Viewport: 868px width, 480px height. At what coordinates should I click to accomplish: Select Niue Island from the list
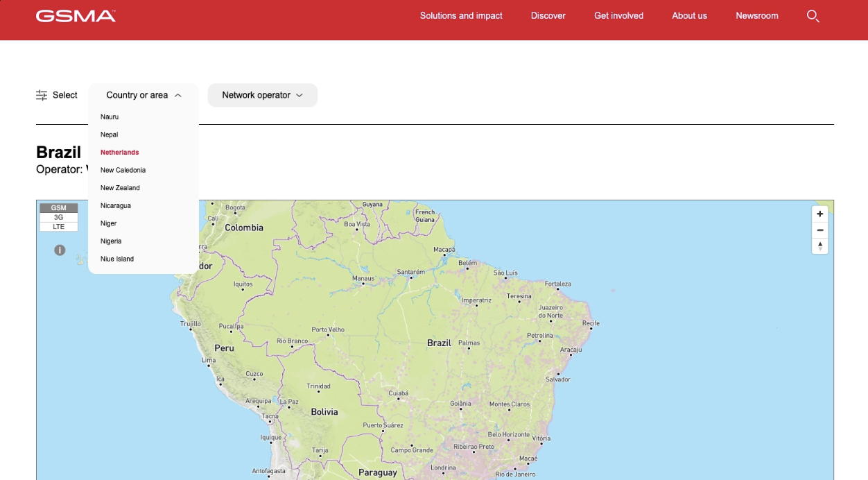117,259
